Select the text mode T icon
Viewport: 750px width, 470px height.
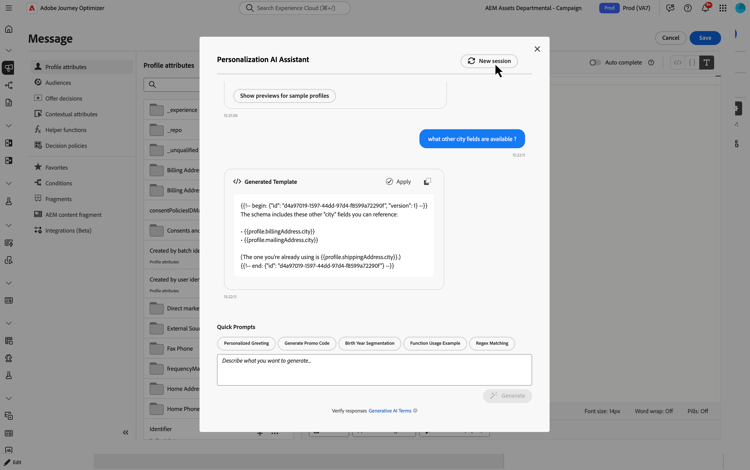tap(706, 63)
